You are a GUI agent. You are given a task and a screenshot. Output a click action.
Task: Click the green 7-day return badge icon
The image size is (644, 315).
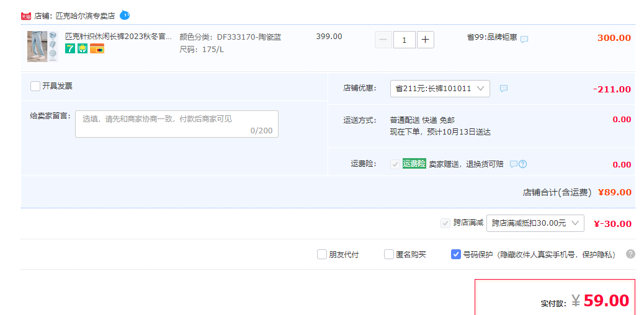click(70, 48)
